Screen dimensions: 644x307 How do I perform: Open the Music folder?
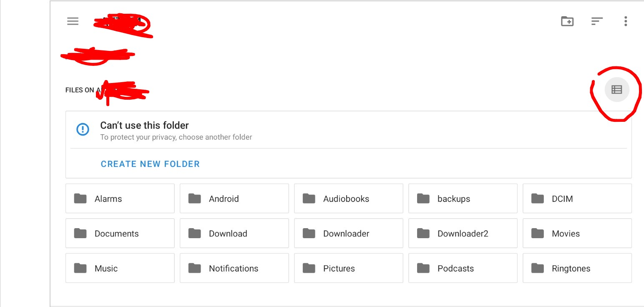pos(120,268)
